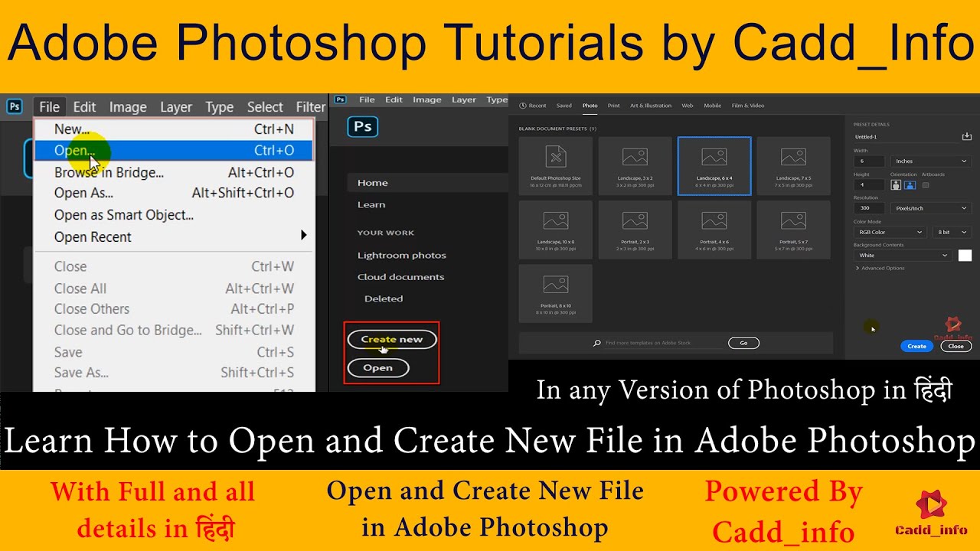Open the 8 bit depth dropdown
This screenshot has width=980, height=551.
(x=952, y=232)
